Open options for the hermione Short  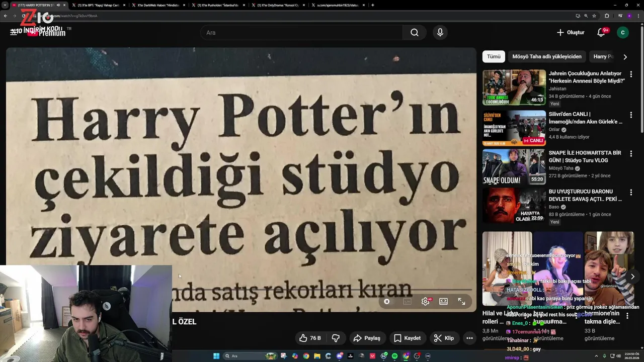coord(627,316)
